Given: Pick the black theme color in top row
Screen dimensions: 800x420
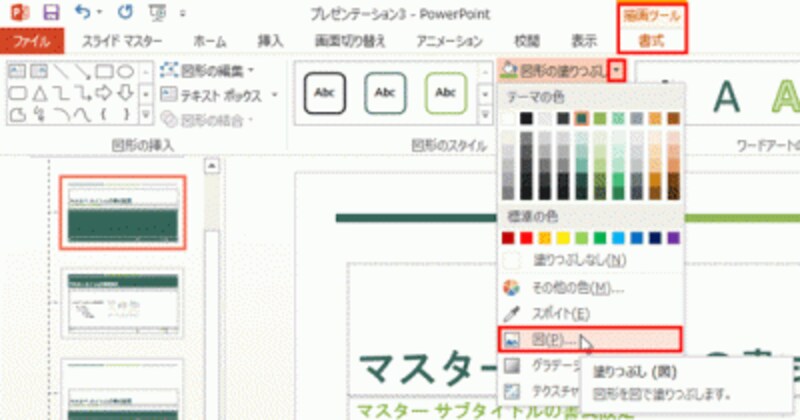Looking at the screenshot, I should [x=527, y=118].
